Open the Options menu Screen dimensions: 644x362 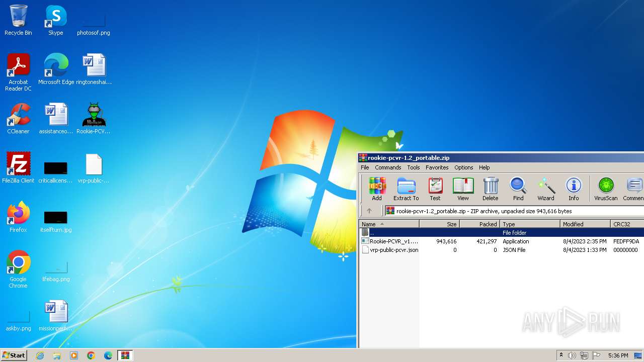tap(463, 167)
